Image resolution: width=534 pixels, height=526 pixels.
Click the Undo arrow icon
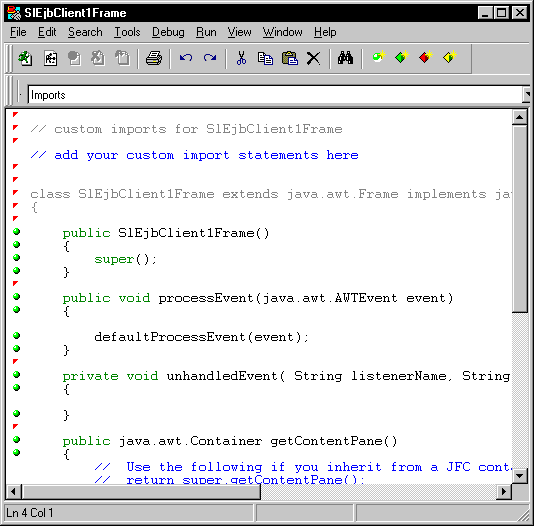click(186, 58)
